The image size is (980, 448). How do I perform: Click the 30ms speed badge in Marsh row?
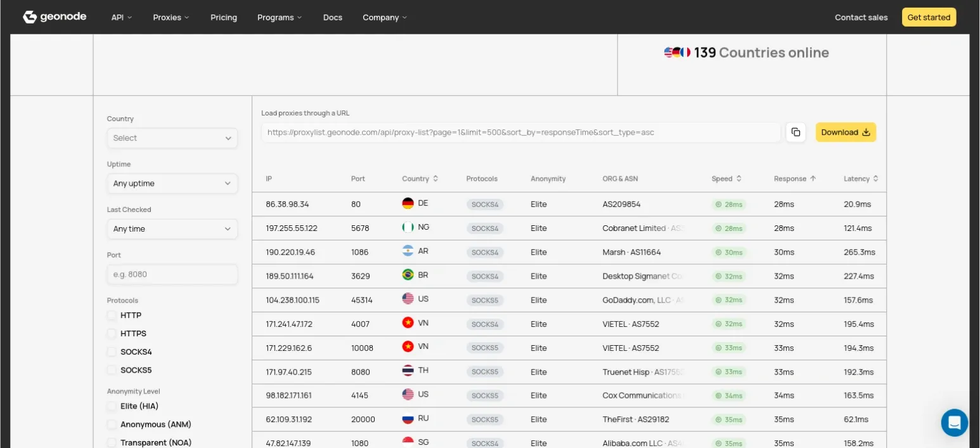728,252
